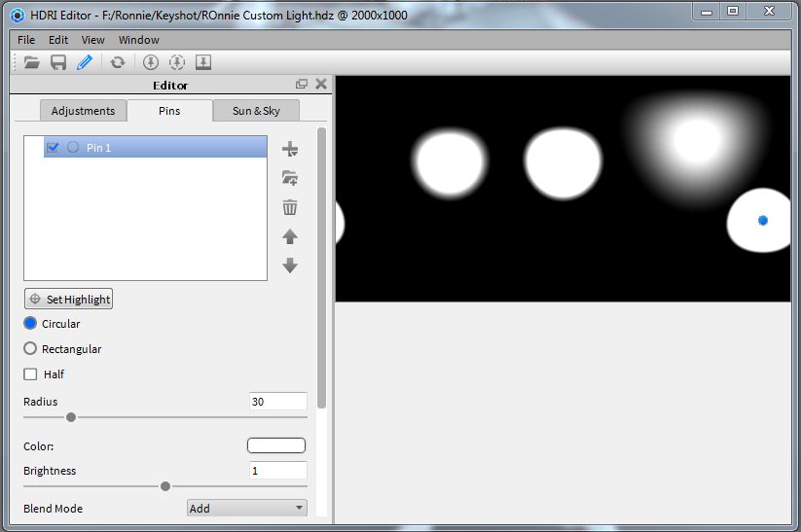Screen dimensions: 801x532
Task: Switch to the Sun & Sky tab
Action: coord(256,111)
